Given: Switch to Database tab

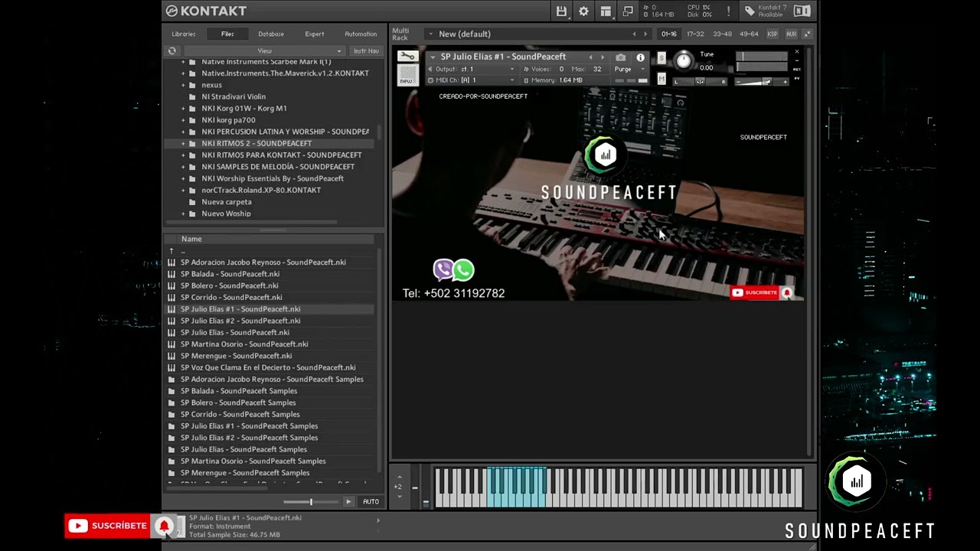Looking at the screenshot, I should click(271, 34).
